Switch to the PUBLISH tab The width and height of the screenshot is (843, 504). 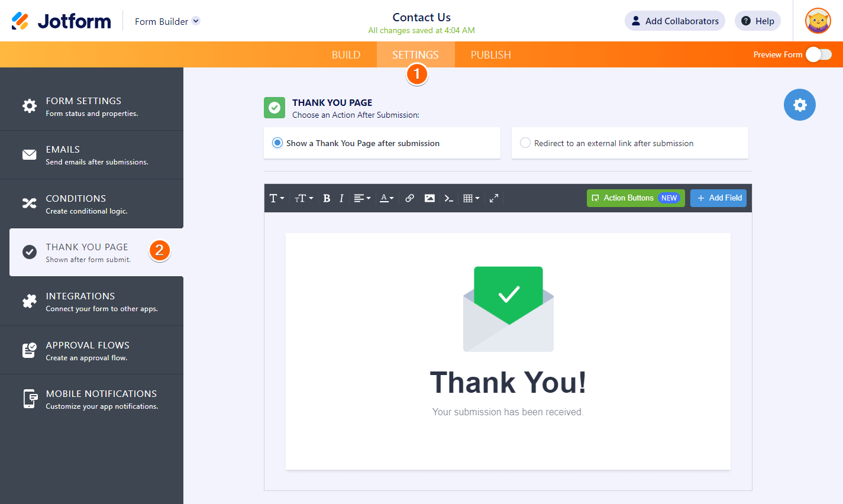[490, 54]
